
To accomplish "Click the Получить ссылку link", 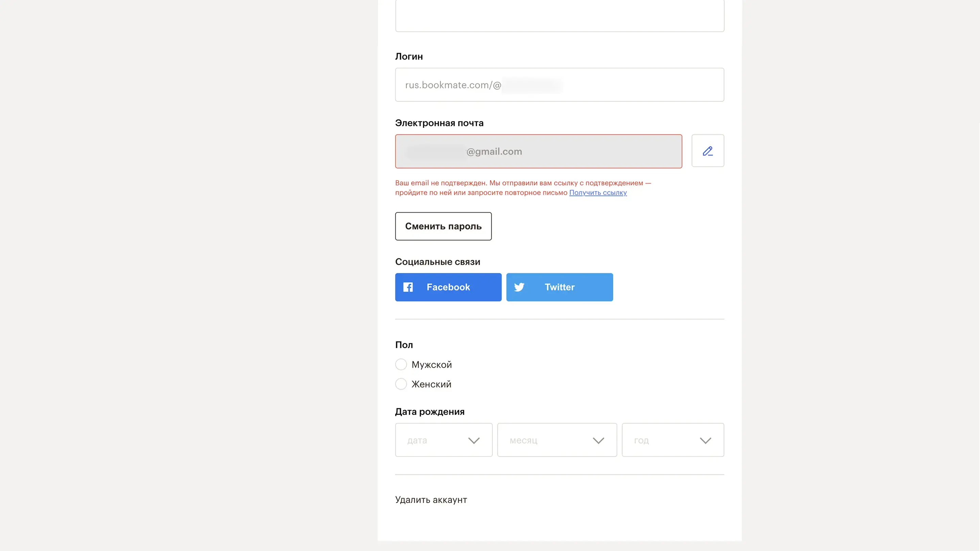I will 598,193.
